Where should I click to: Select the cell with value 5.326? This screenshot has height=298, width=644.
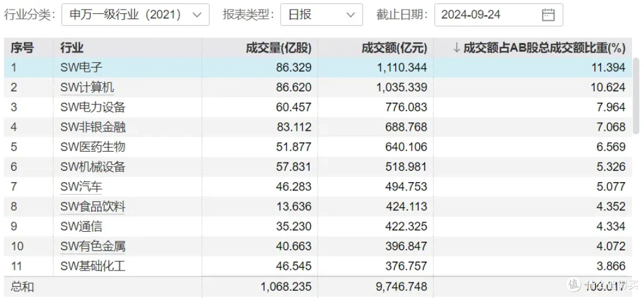(x=611, y=167)
